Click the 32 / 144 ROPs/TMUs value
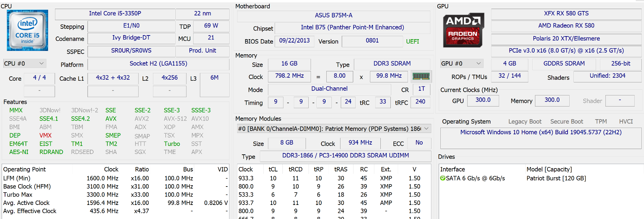Viewport: 644px width, 219px height. [510, 76]
